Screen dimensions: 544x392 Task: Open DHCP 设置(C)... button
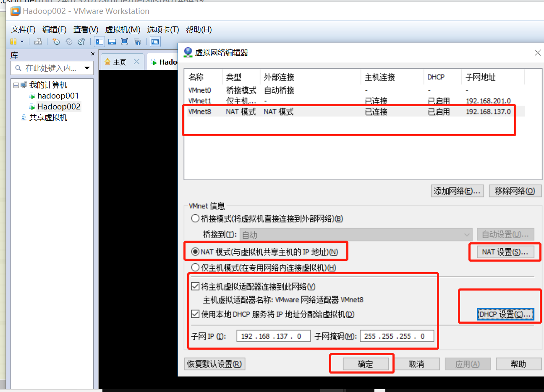[x=505, y=314]
